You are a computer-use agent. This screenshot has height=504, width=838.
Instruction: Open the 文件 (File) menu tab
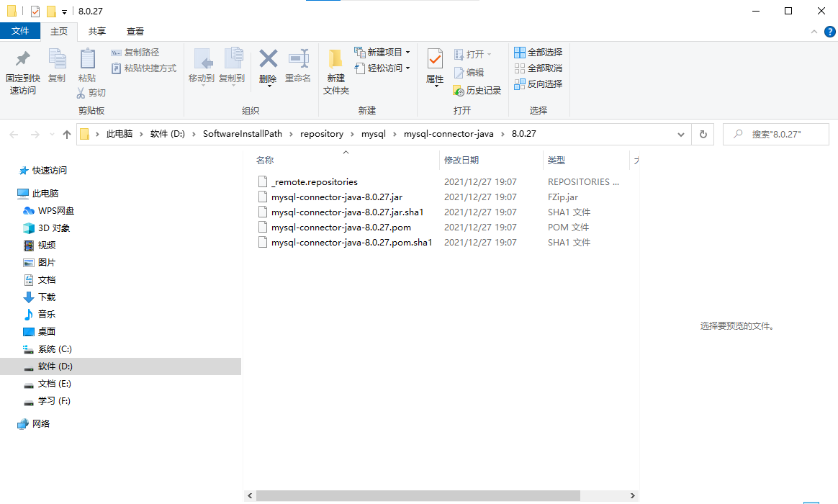tap(20, 31)
